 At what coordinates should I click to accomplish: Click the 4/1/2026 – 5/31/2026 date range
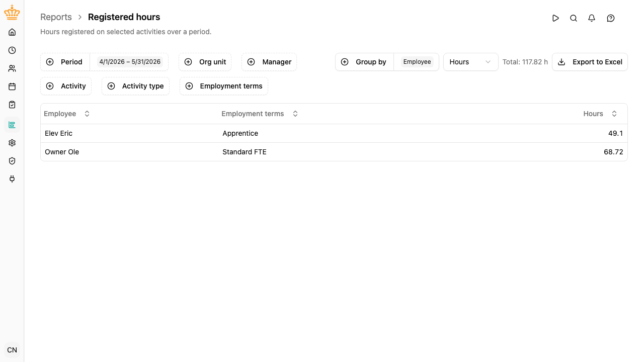tap(130, 62)
